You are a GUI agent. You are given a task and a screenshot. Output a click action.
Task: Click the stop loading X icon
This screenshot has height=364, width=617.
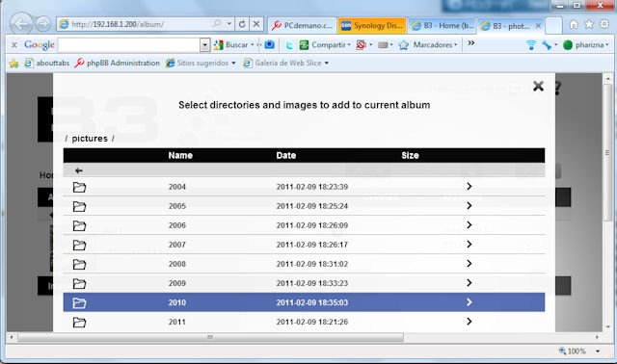256,24
